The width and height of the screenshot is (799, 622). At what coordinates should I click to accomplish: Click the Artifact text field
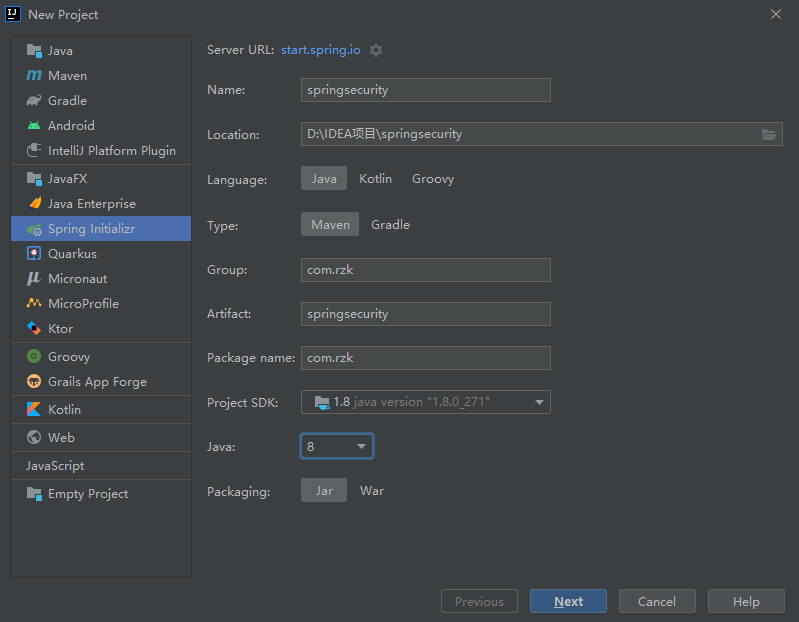426,314
